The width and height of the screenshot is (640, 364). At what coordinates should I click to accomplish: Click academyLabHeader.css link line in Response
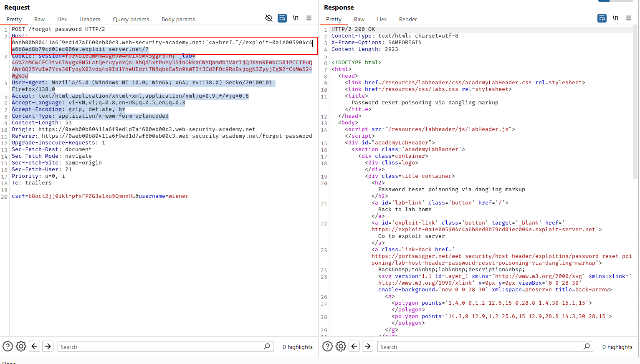[x=465, y=83]
